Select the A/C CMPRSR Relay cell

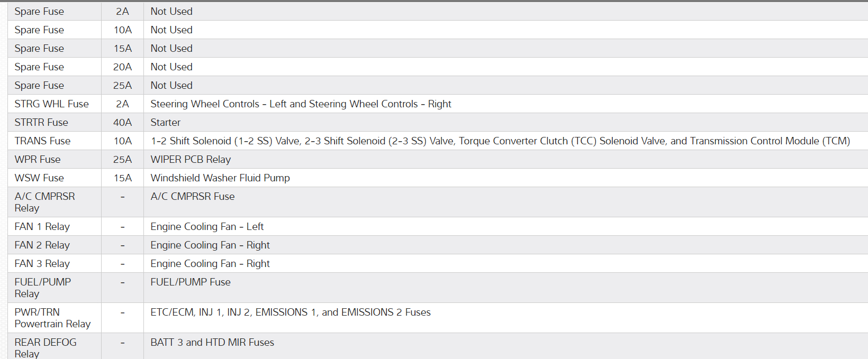44,202
